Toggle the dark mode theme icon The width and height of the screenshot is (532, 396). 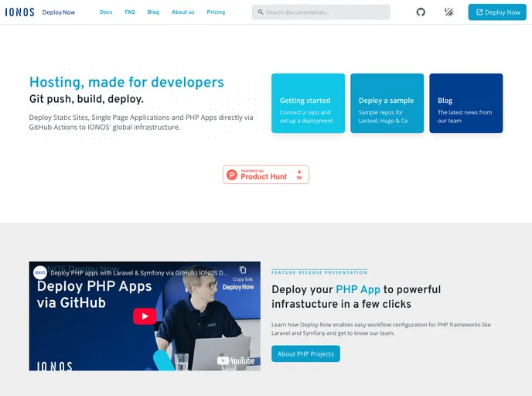point(448,12)
